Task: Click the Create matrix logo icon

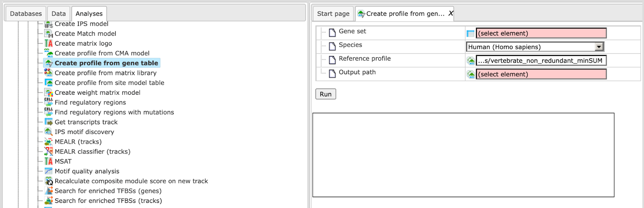Action: coord(49,44)
